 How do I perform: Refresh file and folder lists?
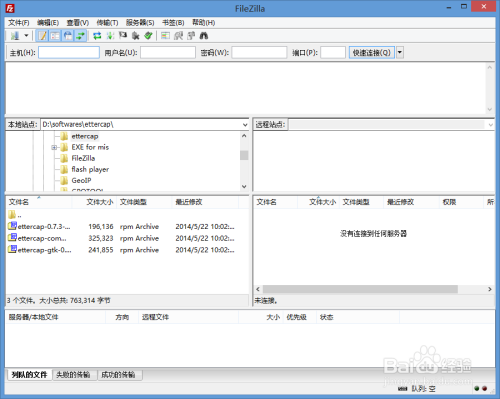(97, 36)
